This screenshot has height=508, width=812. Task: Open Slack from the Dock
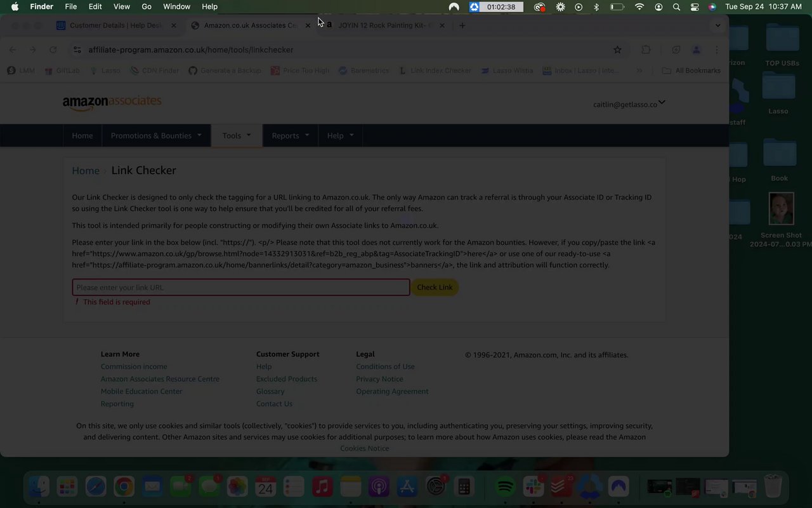click(x=533, y=487)
